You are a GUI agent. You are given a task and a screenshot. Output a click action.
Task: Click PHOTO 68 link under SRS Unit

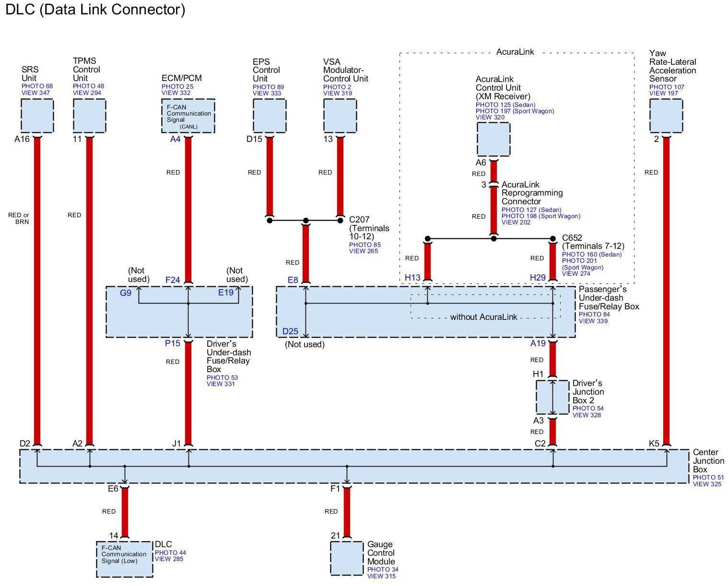click(37, 86)
